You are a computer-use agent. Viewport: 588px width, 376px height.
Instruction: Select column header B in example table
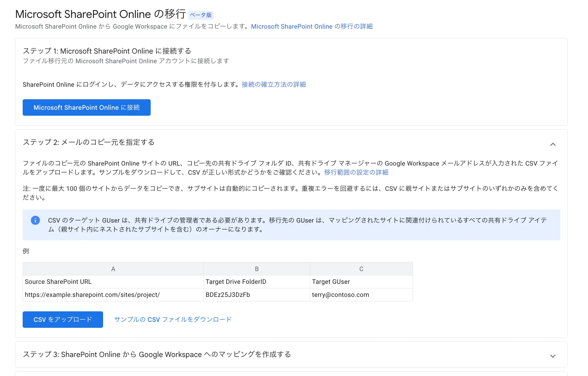click(x=257, y=269)
